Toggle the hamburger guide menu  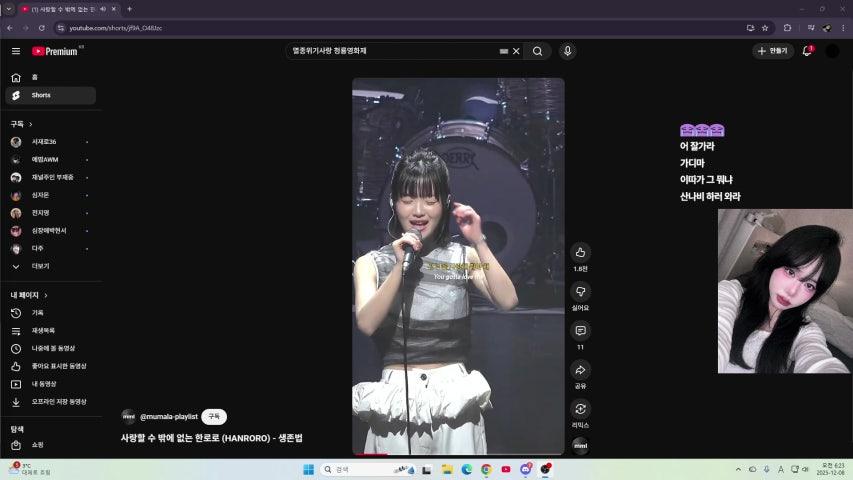point(16,51)
